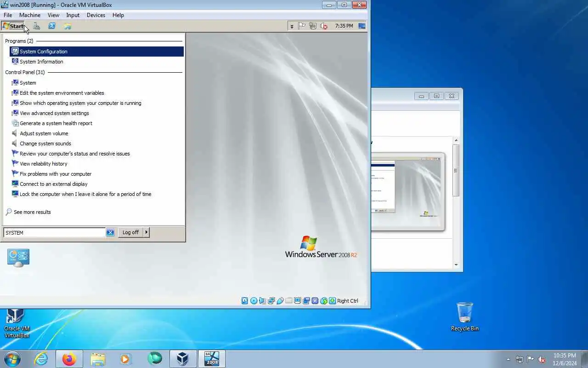The height and width of the screenshot is (368, 588).
Task: Open desktop icon on guest desktop
Action: 18,258
